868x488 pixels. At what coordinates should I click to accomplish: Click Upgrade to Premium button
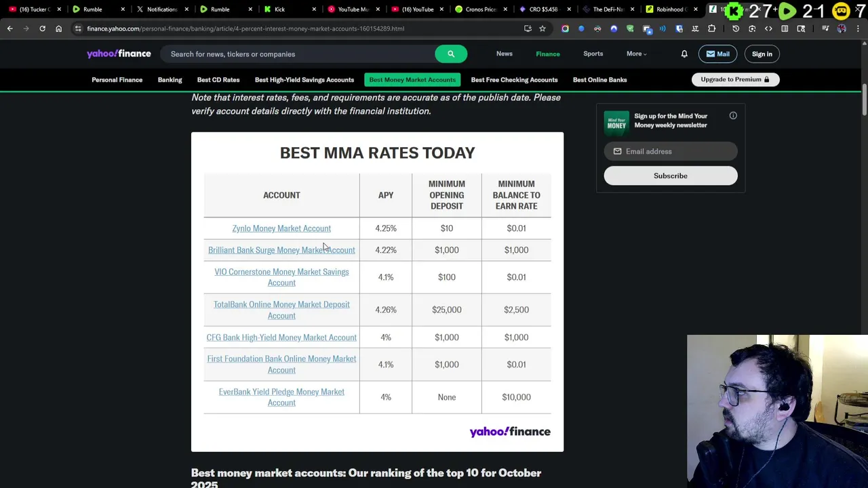pyautogui.click(x=736, y=79)
